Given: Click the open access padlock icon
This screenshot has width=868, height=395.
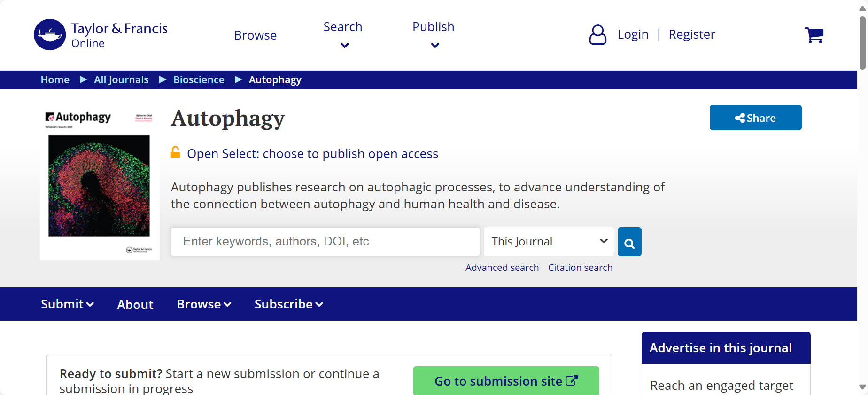Looking at the screenshot, I should point(175,152).
